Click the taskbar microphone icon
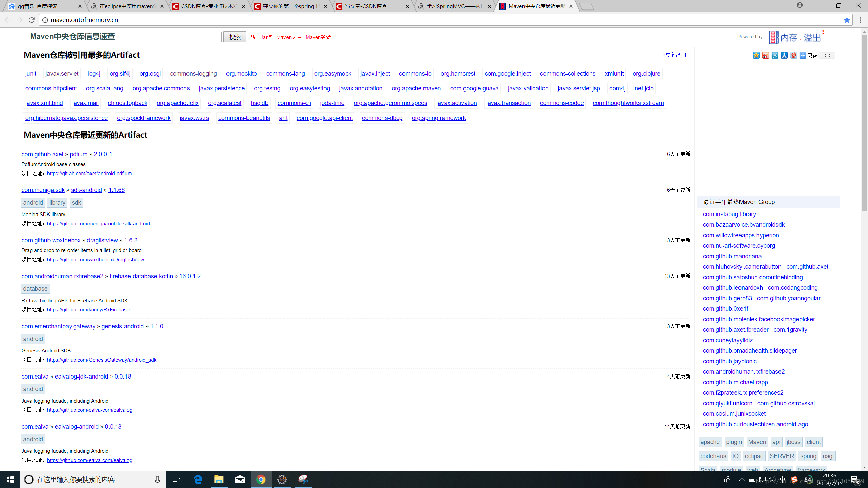This screenshot has height=488, width=868. point(157,480)
